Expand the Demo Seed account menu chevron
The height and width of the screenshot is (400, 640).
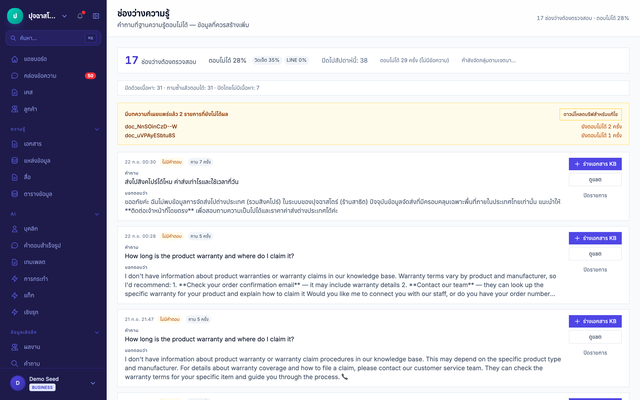tap(93, 383)
